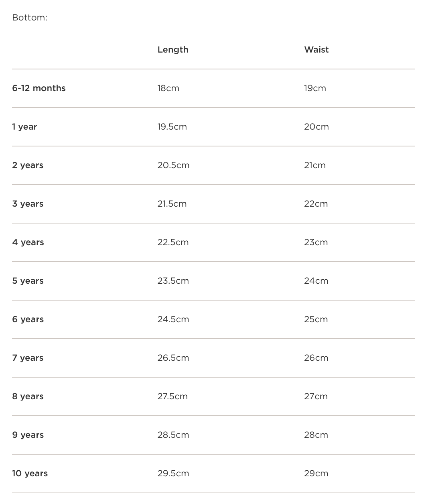Viewport: 426px width, 504px height.
Task: Click the 23.5cm length cell
Action: click(173, 281)
